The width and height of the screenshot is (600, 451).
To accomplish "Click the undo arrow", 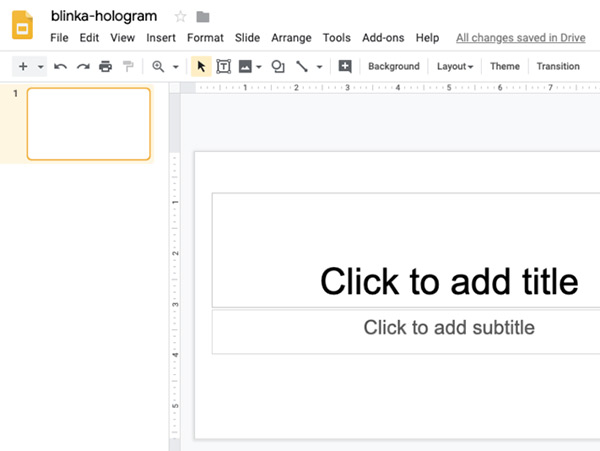I will click(61, 67).
